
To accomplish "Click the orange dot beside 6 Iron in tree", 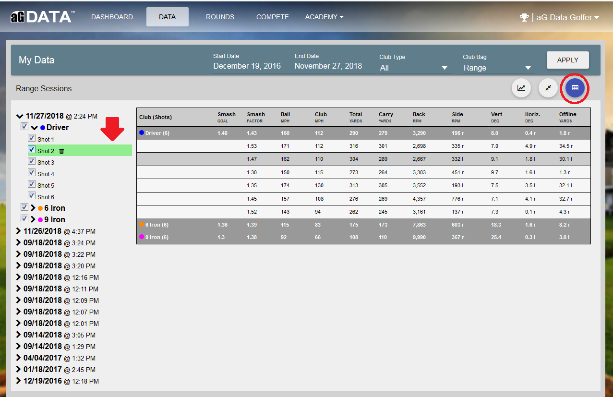I will (40, 208).
